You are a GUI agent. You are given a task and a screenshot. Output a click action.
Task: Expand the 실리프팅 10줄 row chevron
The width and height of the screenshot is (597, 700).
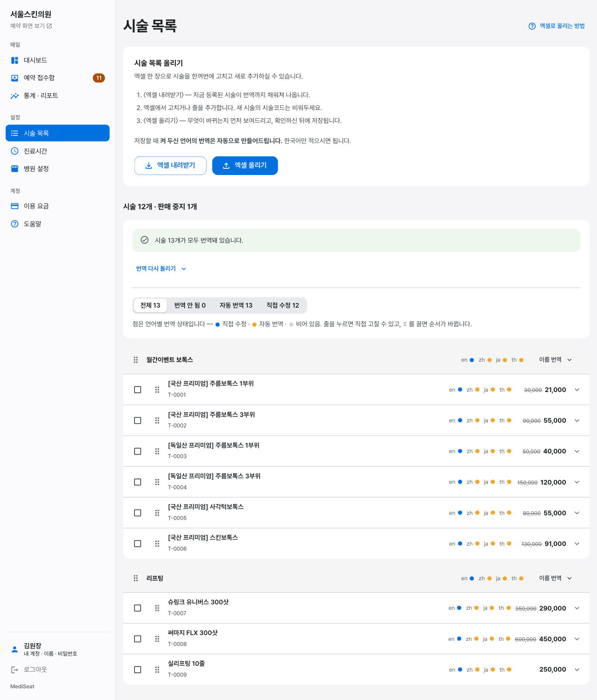click(x=577, y=670)
